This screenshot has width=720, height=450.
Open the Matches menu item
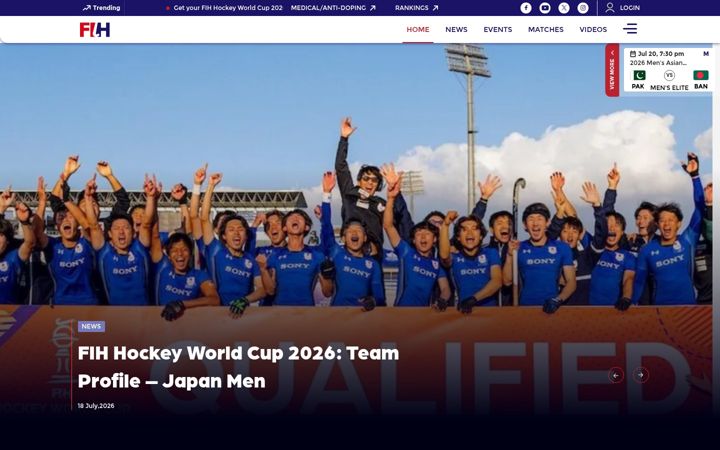[546, 29]
